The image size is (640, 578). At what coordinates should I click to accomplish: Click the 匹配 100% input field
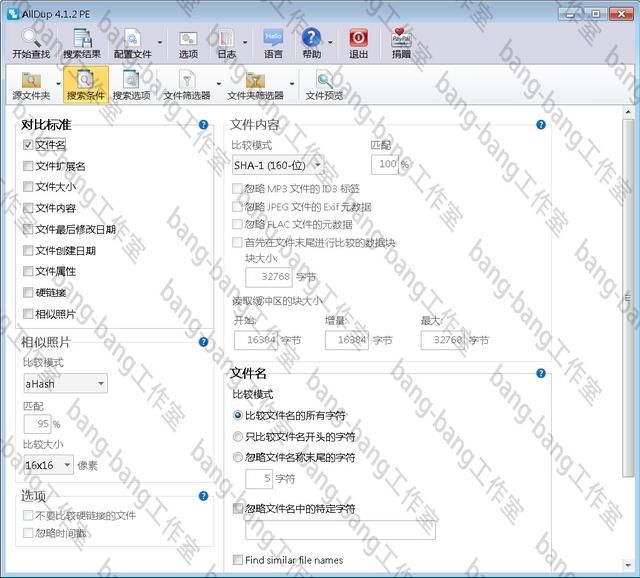click(x=384, y=165)
